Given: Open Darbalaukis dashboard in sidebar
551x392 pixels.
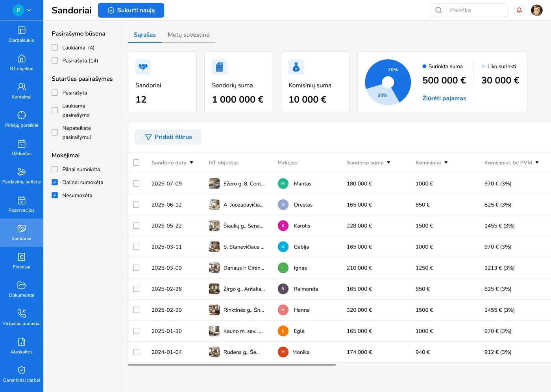Looking at the screenshot, I should click(x=21, y=34).
